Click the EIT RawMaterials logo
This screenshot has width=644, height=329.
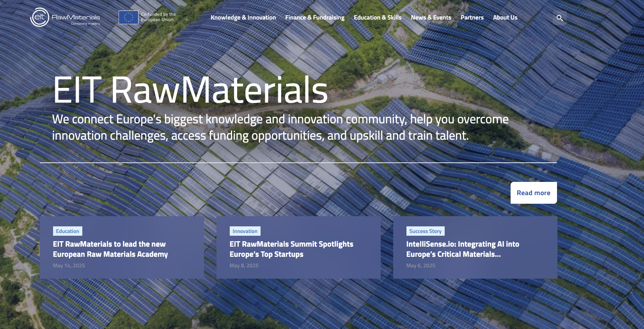tap(65, 18)
